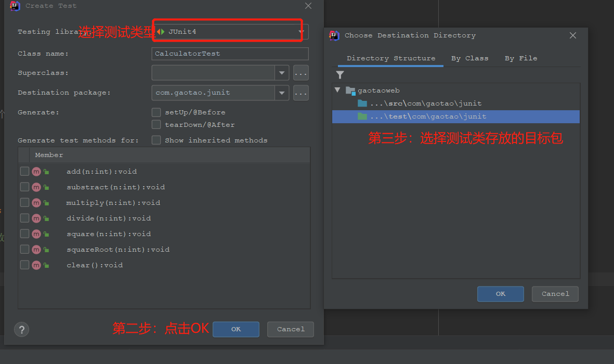This screenshot has width=614, height=364.
Task: Open the Superclass dropdown arrow
Action: point(282,73)
